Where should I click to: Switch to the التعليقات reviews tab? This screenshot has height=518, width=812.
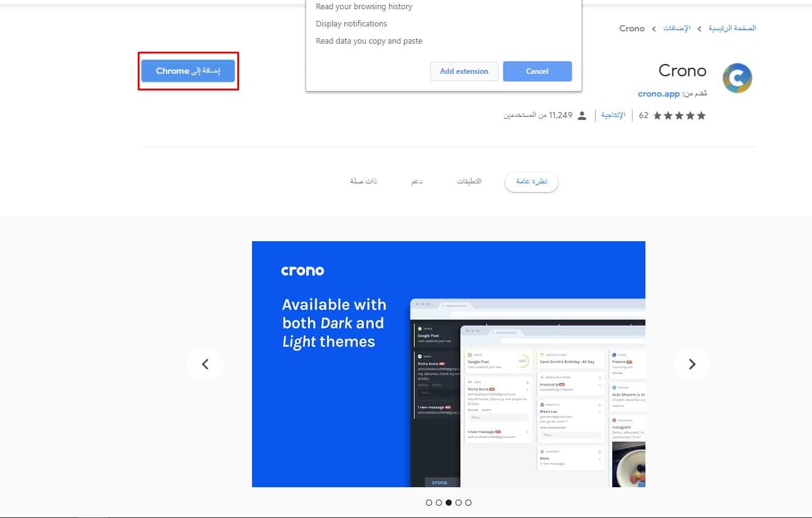pos(469,181)
